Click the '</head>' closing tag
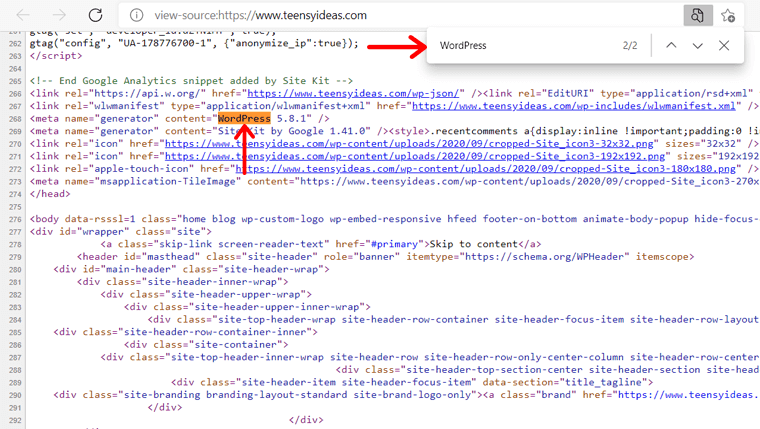Viewport: 760px width, 429px height. tap(50, 194)
